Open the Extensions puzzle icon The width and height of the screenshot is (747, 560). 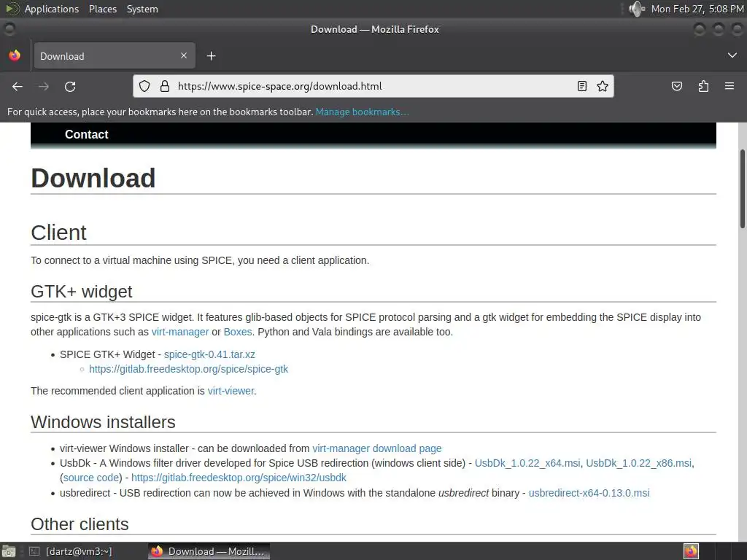tap(703, 86)
